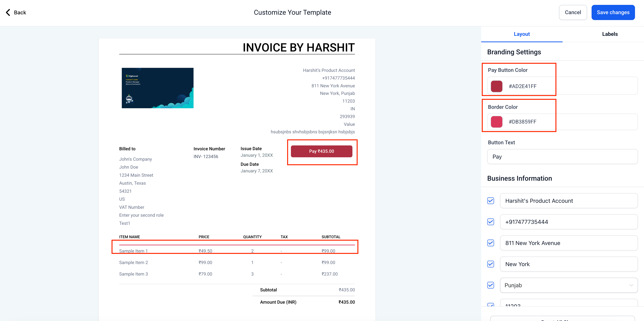Open the Border Color swatch

pos(496,122)
